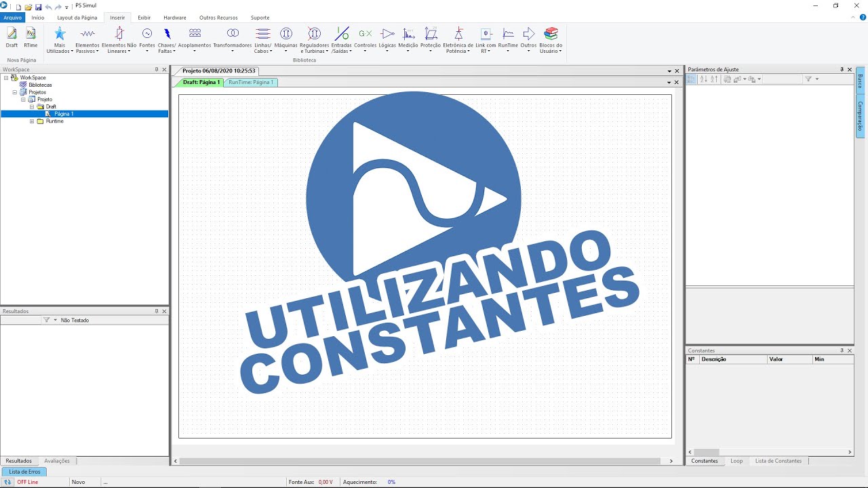
Task: Open Transformadores library
Action: (x=233, y=40)
